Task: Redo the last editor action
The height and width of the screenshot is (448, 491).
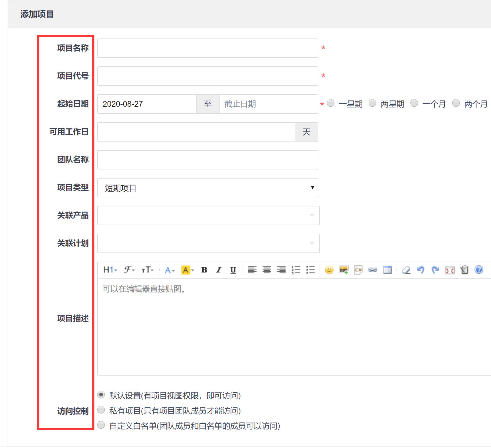Action: 435,270
